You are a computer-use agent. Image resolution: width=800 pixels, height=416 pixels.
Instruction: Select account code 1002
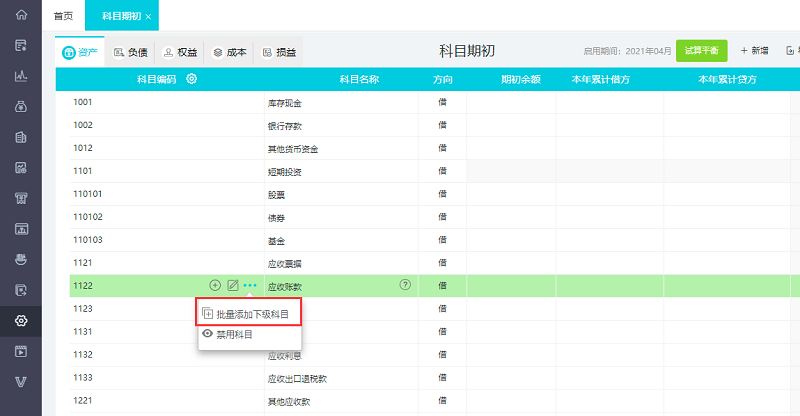pos(83,125)
